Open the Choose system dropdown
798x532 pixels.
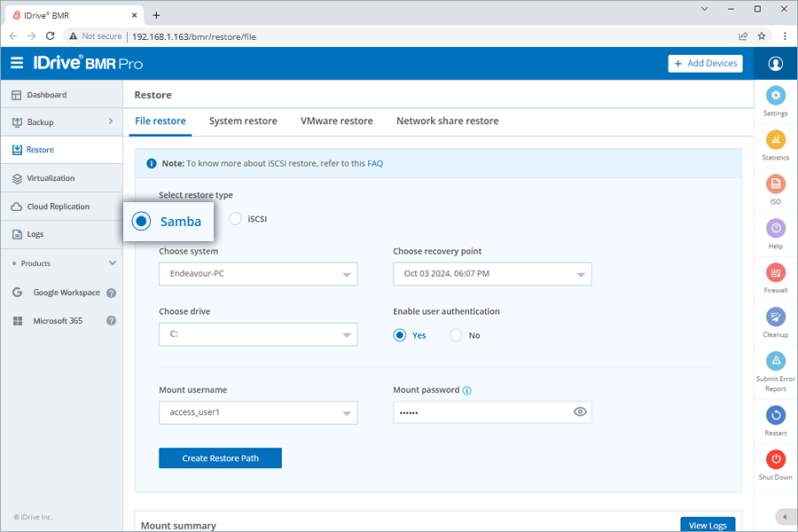(x=258, y=274)
